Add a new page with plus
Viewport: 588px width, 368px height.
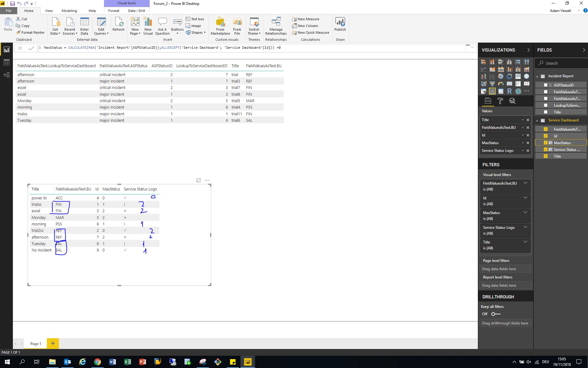point(53,343)
